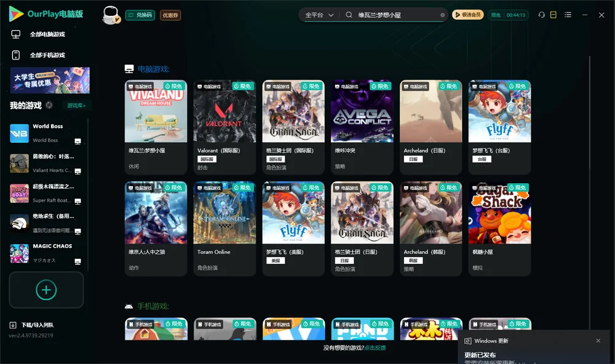615x364 pixels.
Task: Click the monitor icon on MAGIC CHAOS row
Action: coord(77,262)
